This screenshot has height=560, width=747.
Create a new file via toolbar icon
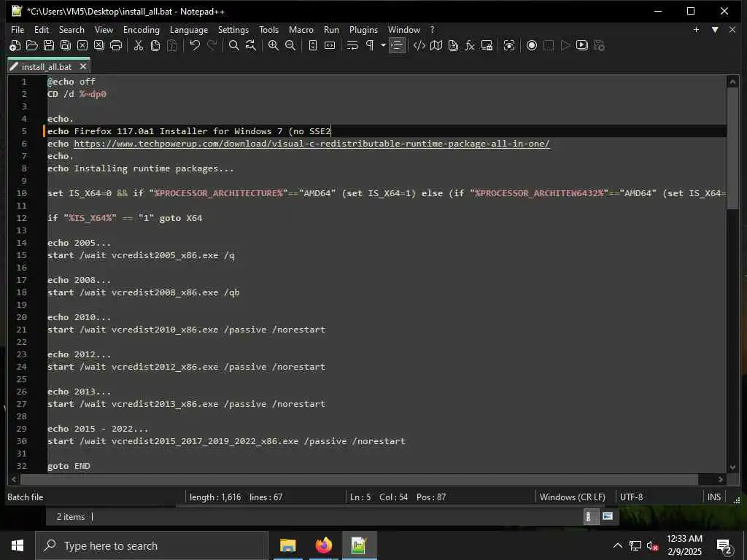click(15, 46)
